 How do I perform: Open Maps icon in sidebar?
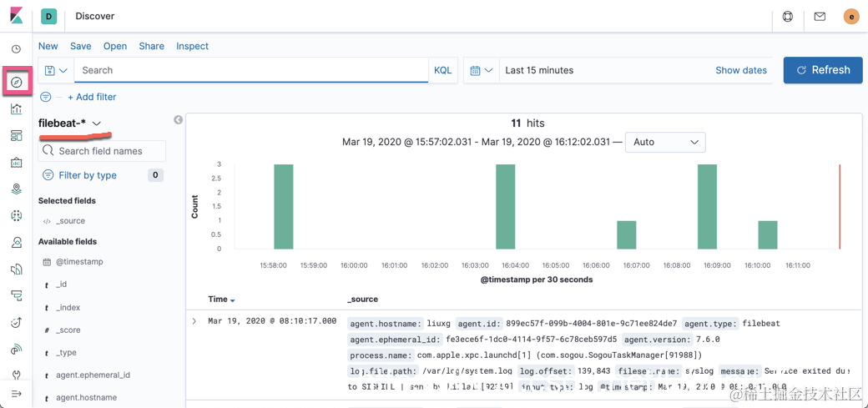pyautogui.click(x=17, y=189)
